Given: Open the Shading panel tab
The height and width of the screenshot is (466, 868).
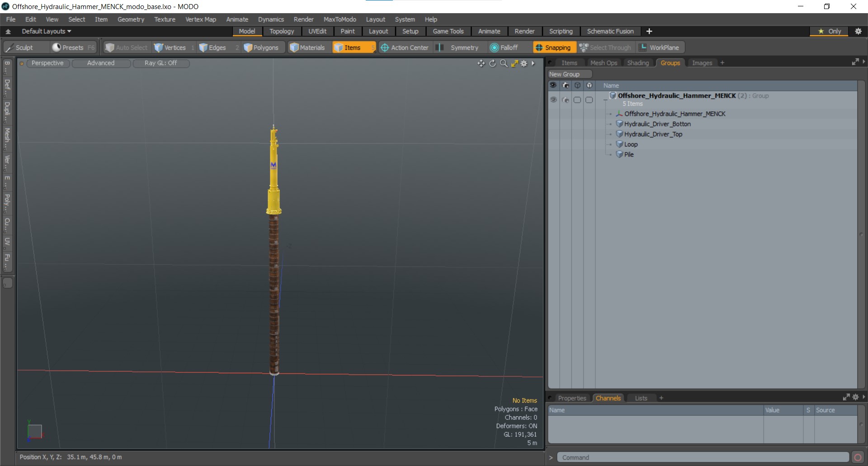Looking at the screenshot, I should [x=638, y=63].
